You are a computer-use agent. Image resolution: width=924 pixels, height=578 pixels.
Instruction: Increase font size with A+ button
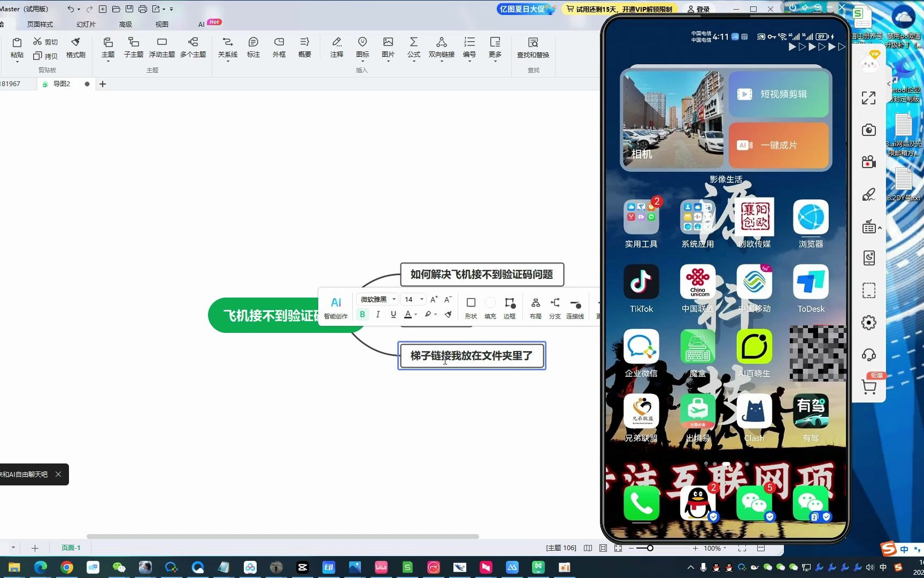point(434,299)
